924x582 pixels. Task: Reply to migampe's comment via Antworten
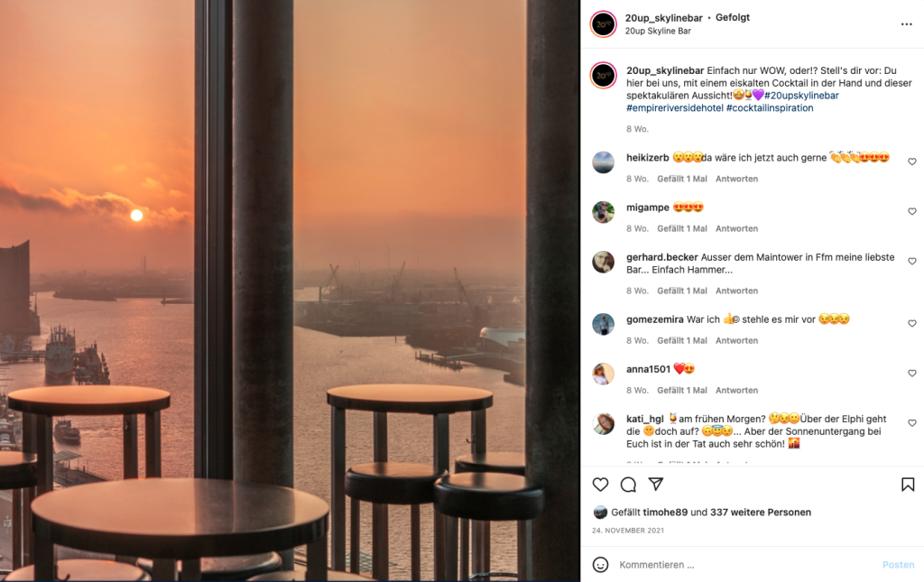736,228
